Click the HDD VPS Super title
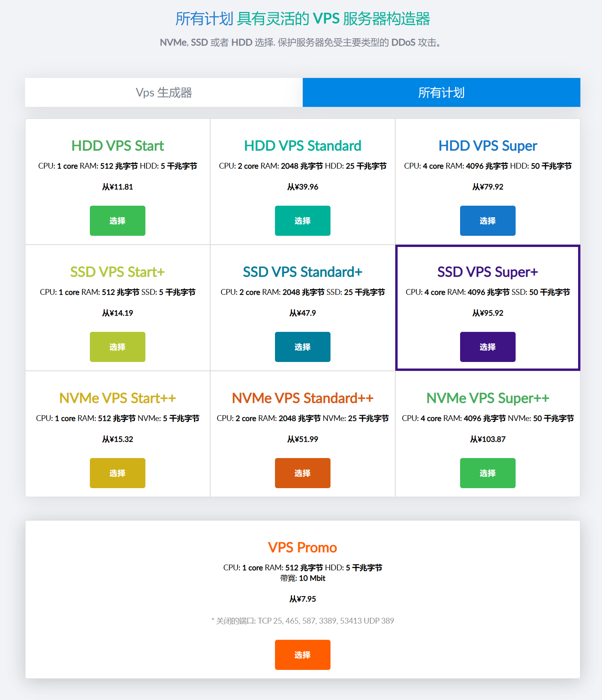Viewport: 602px width, 700px height. pos(487,146)
